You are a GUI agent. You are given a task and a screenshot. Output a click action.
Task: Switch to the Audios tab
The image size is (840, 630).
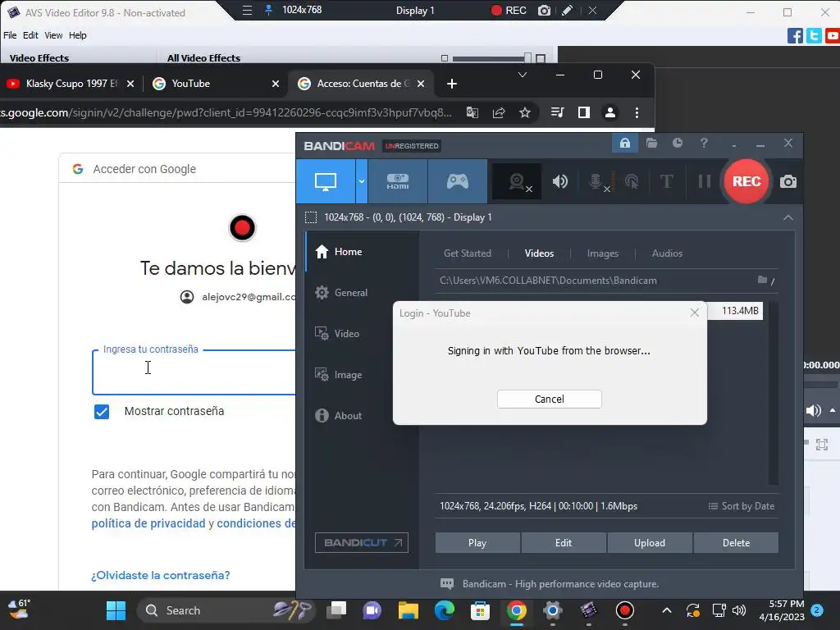pyautogui.click(x=667, y=253)
